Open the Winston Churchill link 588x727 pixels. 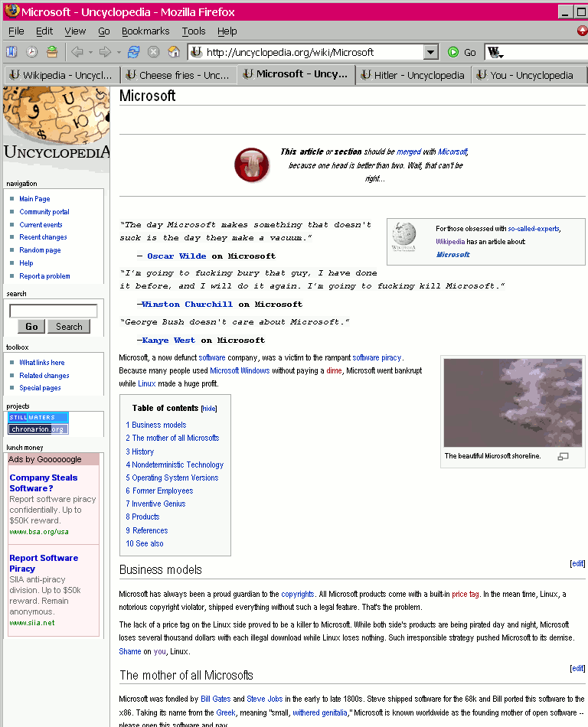188,304
